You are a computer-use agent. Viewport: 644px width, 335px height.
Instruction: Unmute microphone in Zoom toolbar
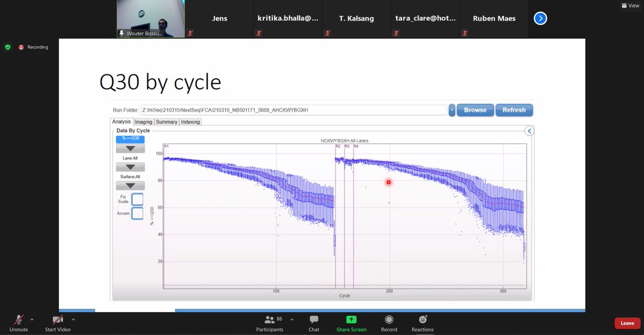click(18, 322)
